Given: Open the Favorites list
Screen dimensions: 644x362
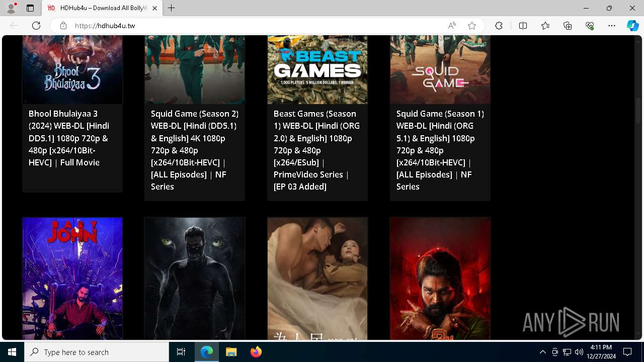Looking at the screenshot, I should (545, 26).
